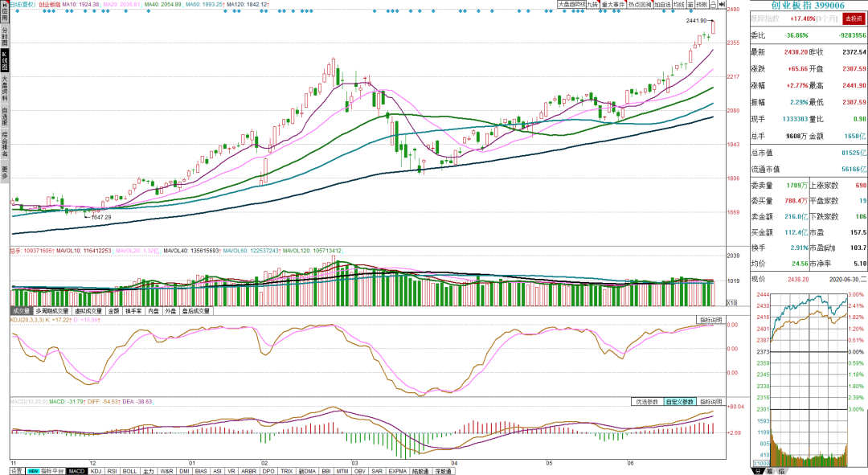Image resolution: width=868 pixels, height=475 pixels.
Task: Click 优选参数 in MACD panel
Action: [x=647, y=402]
